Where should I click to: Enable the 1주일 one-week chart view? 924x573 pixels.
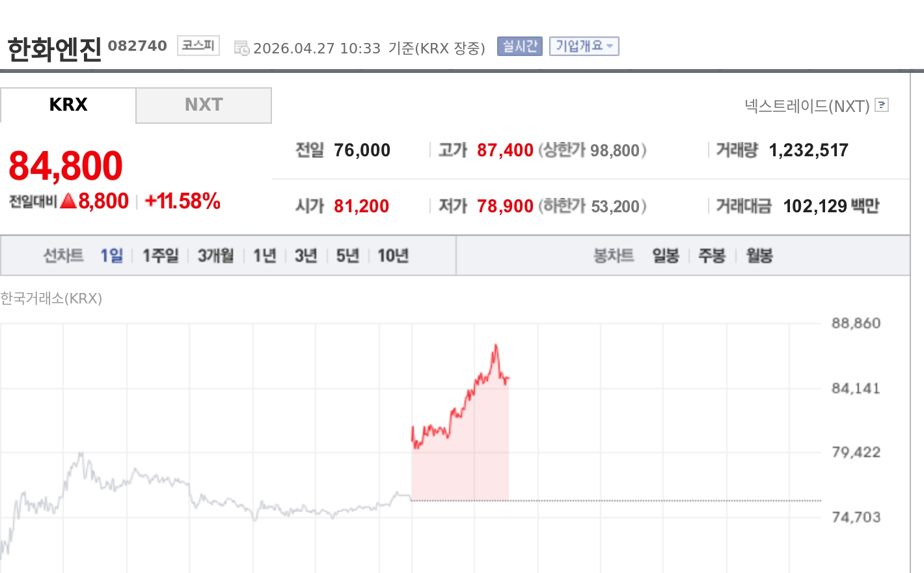[160, 256]
